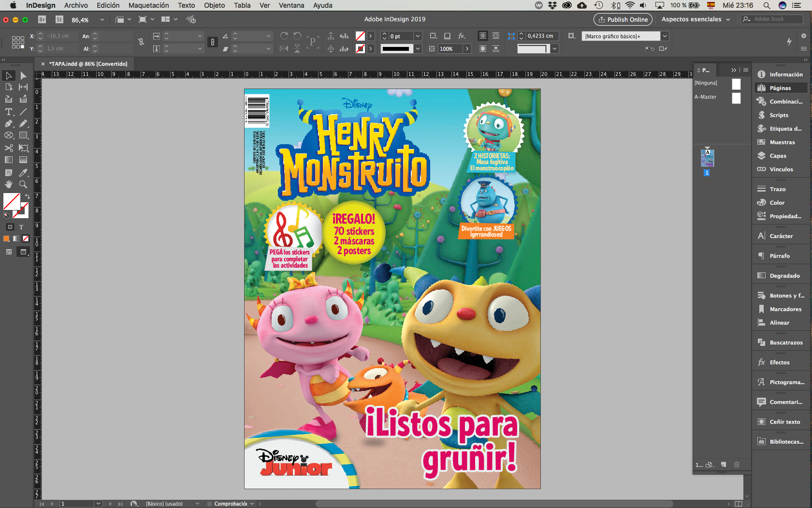Viewport: 812px width, 508px height.
Task: Choose the Page tool
Action: coord(9,87)
